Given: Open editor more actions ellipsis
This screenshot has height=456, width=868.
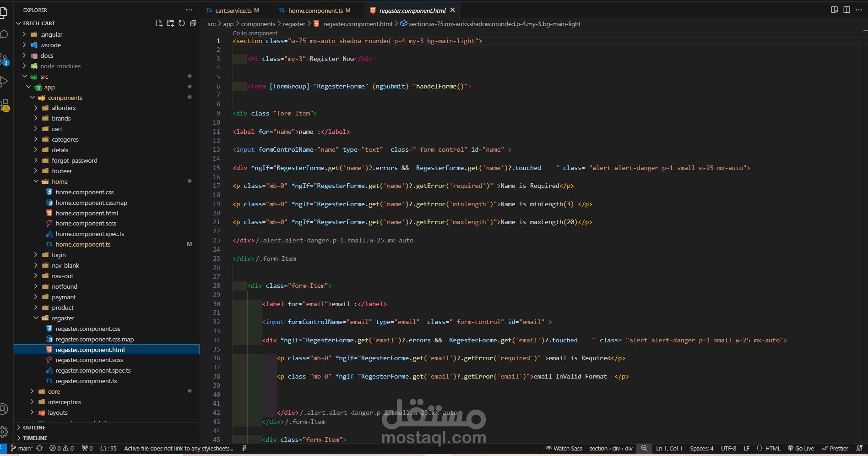Looking at the screenshot, I should click(859, 10).
